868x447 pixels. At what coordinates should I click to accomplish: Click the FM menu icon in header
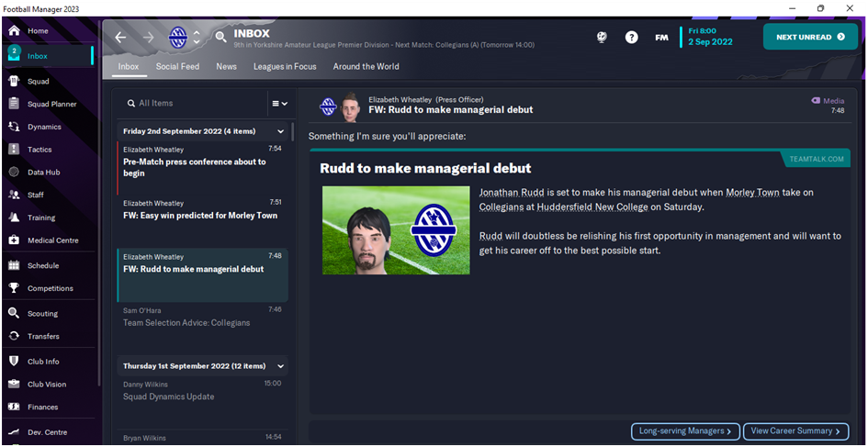click(x=661, y=38)
